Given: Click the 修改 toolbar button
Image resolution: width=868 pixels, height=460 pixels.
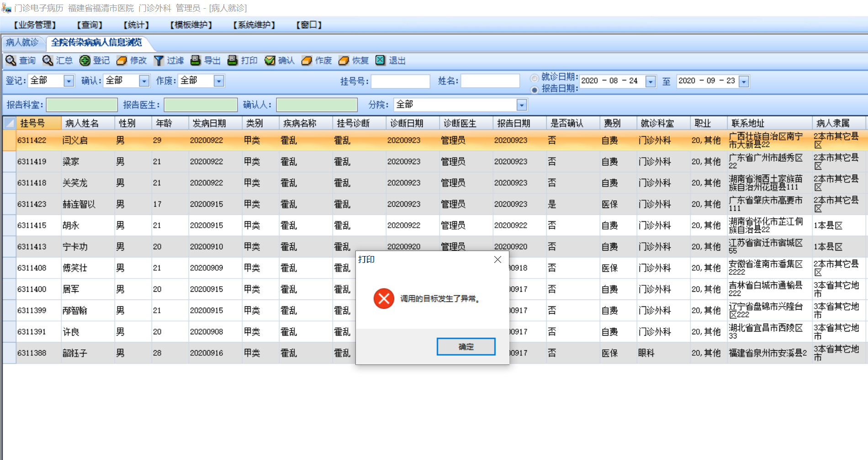Looking at the screenshot, I should [x=132, y=60].
